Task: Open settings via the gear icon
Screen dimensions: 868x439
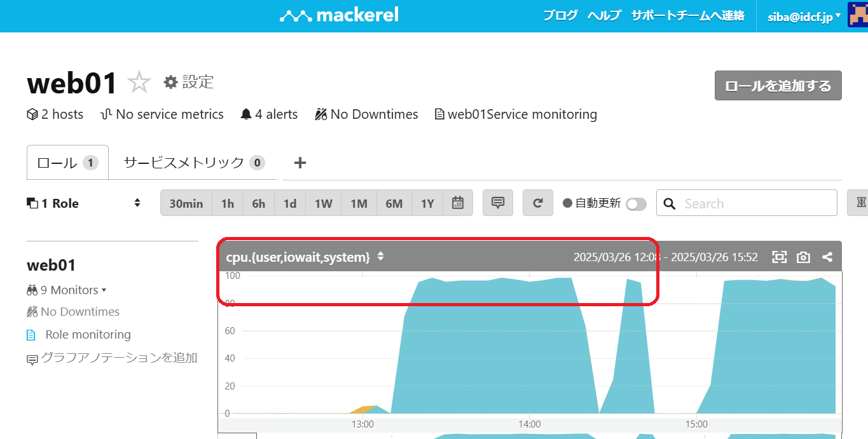Action: [x=170, y=82]
